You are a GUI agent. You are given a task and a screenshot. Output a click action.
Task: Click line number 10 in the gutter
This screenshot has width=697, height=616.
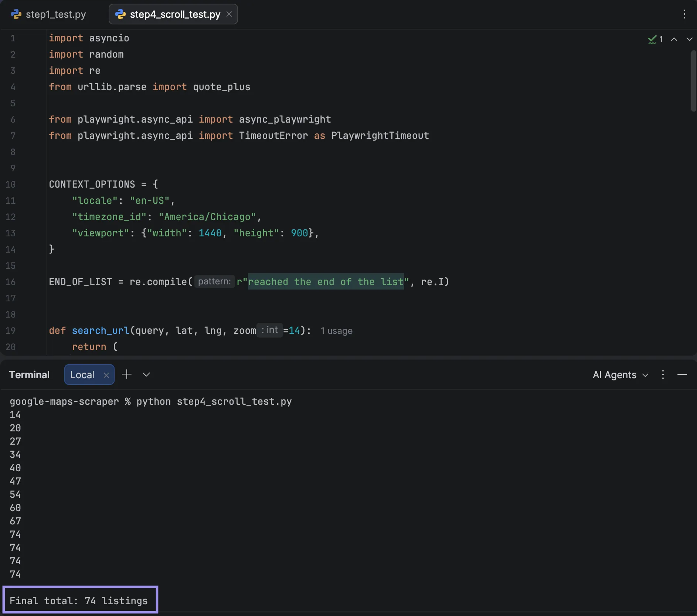coord(10,184)
